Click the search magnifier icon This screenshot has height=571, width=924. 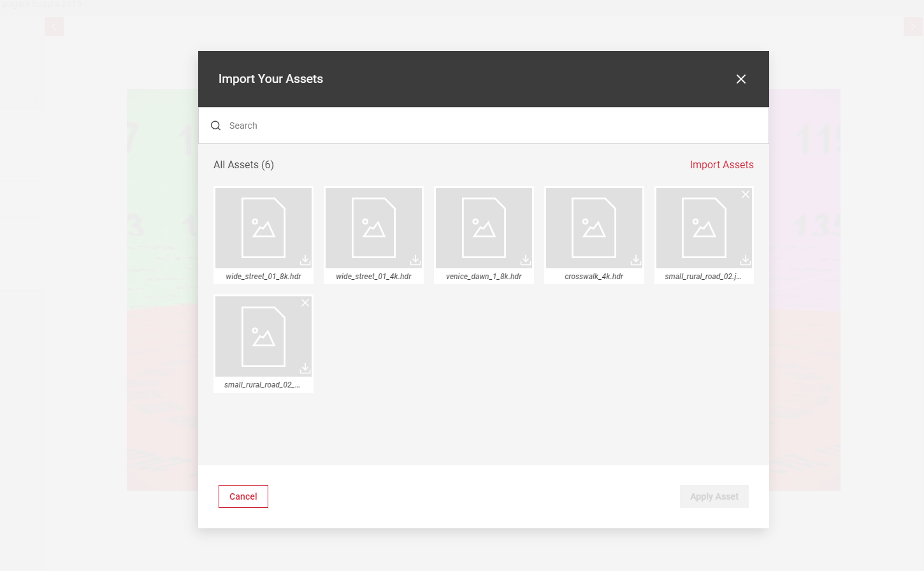pyautogui.click(x=216, y=126)
